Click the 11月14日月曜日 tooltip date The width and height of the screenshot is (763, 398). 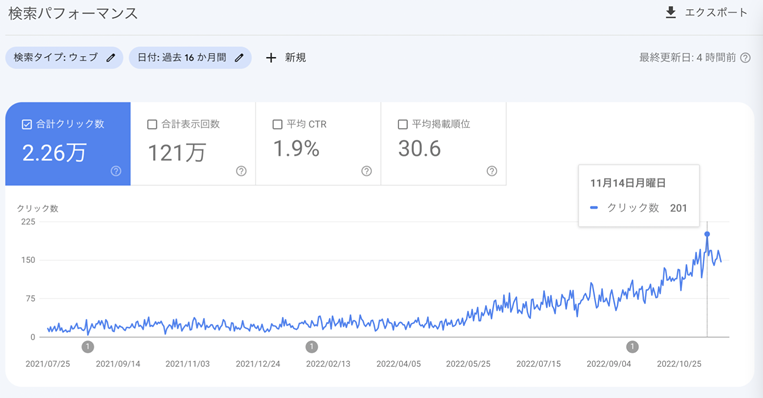point(628,183)
